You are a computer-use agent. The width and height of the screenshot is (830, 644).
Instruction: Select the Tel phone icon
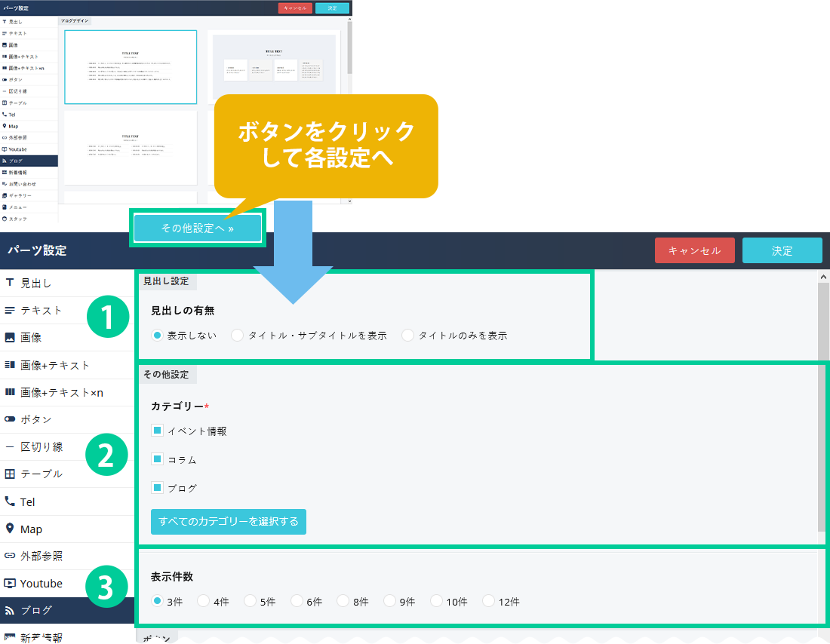(x=10, y=501)
